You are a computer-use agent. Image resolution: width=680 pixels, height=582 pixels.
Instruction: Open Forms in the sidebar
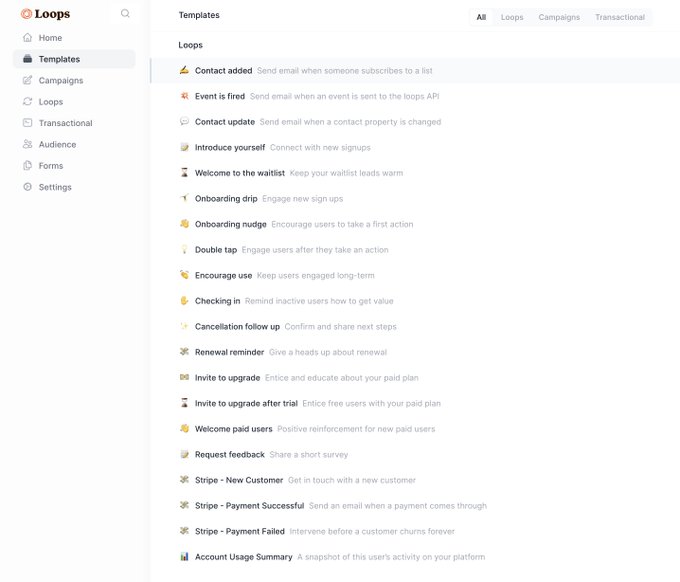point(74,166)
